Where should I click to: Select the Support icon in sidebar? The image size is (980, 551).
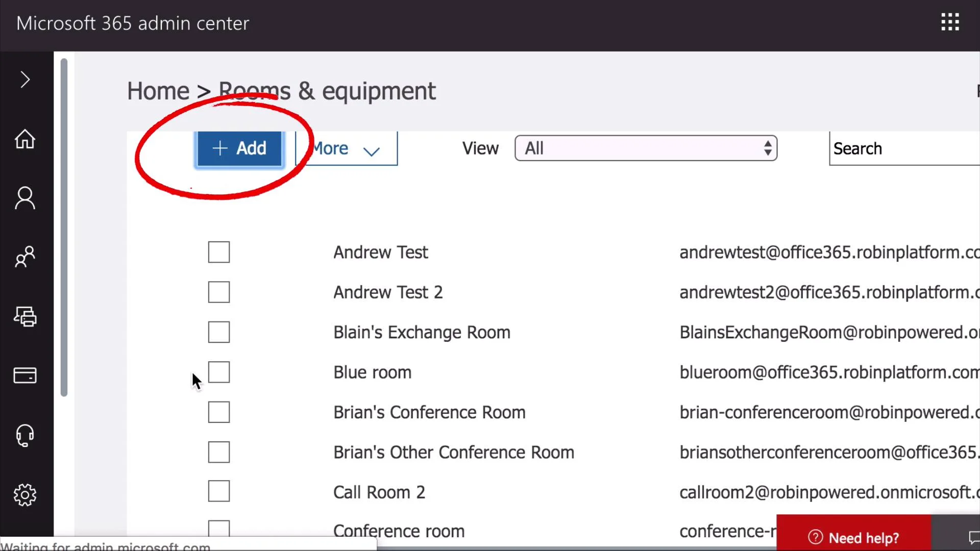[x=25, y=435]
